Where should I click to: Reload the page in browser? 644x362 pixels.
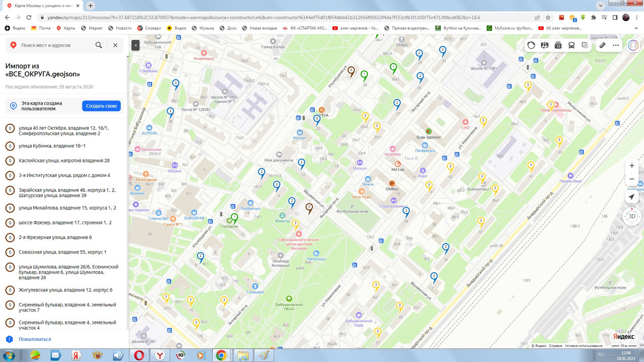(28, 17)
